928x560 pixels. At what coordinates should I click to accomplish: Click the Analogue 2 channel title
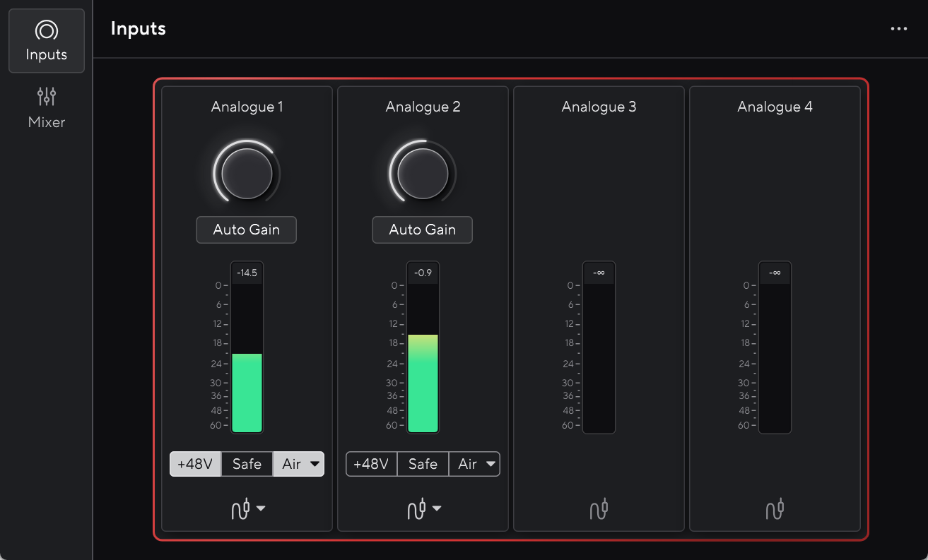423,107
